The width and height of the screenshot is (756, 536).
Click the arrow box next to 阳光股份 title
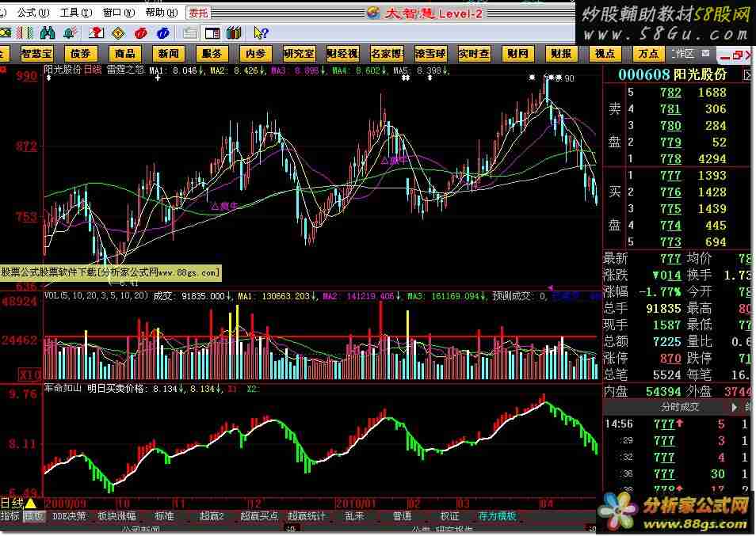748,75
